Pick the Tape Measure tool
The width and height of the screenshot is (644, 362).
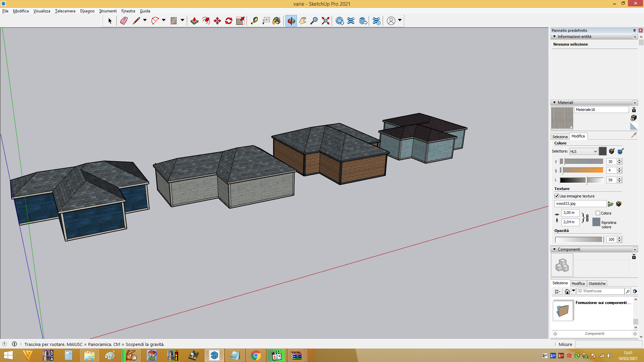pos(254,21)
